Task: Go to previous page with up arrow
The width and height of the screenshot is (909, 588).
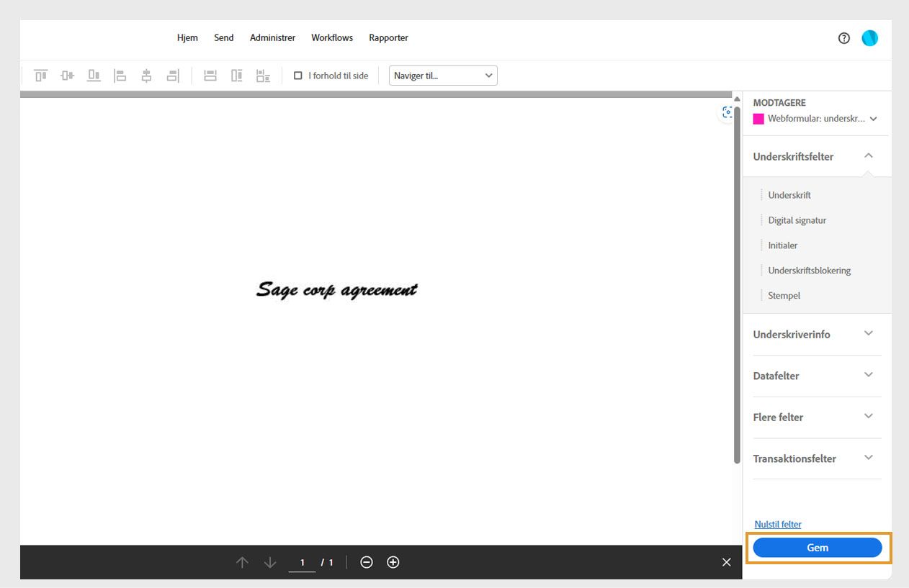Action: tap(242, 562)
